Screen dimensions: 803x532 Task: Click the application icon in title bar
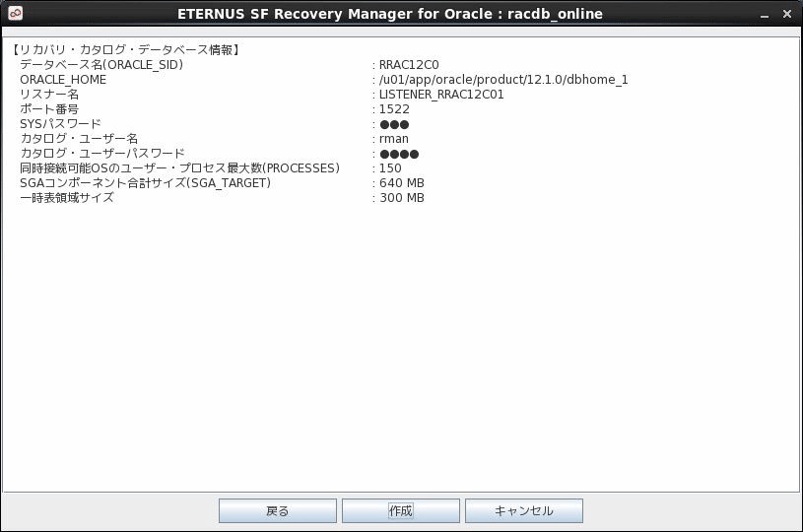15,13
